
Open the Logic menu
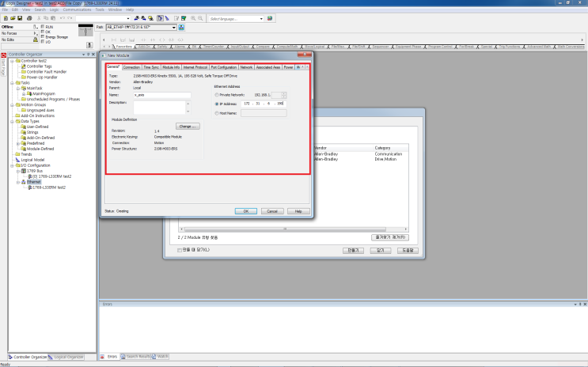[54, 9]
